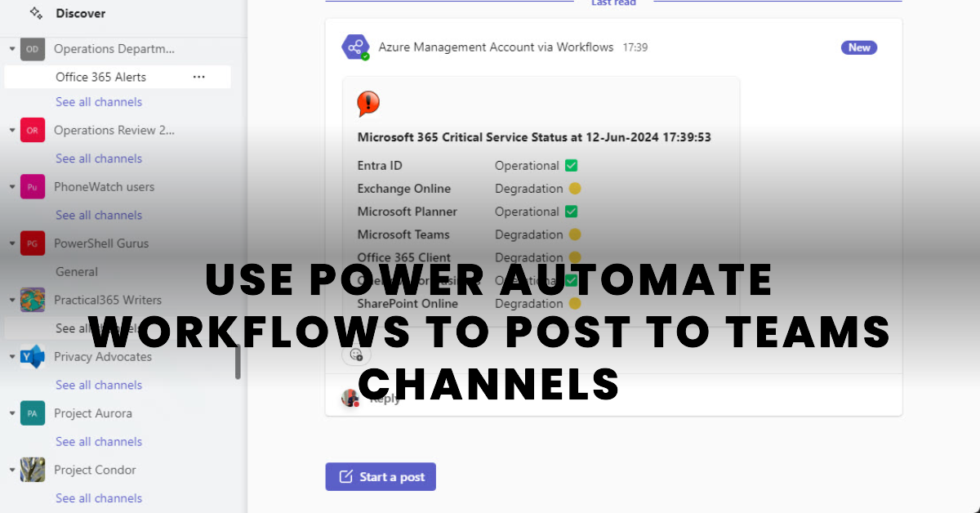The height and width of the screenshot is (513, 980).
Task: Click the SharePoint Online yellow degradation dot
Action: tap(574, 303)
